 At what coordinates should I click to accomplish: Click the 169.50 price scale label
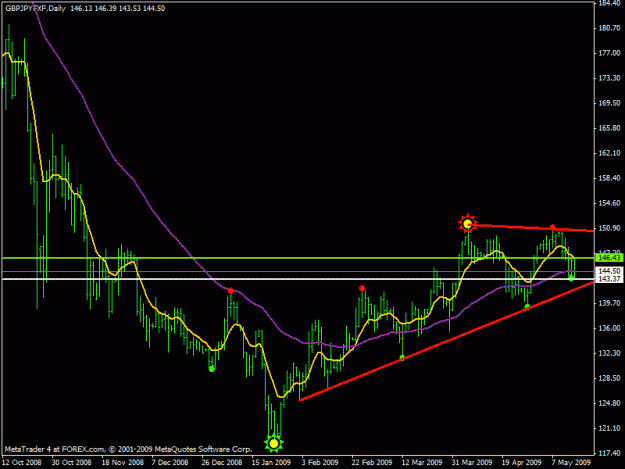coord(609,103)
